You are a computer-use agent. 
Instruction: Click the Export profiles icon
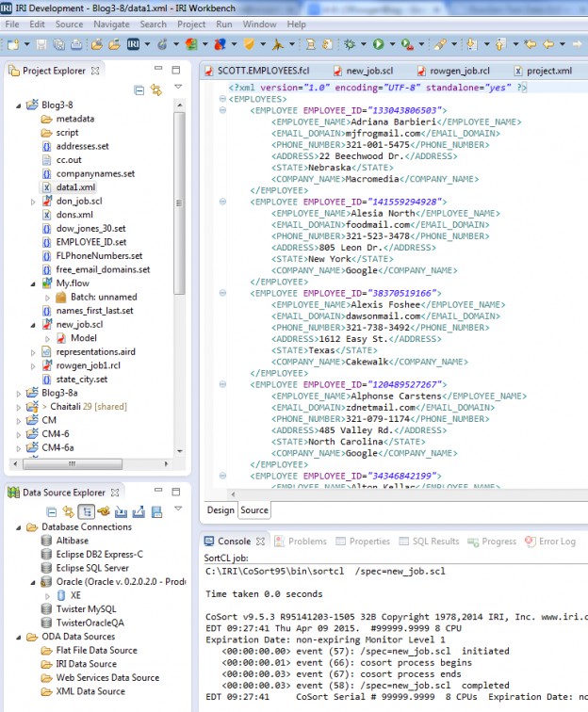click(139, 511)
